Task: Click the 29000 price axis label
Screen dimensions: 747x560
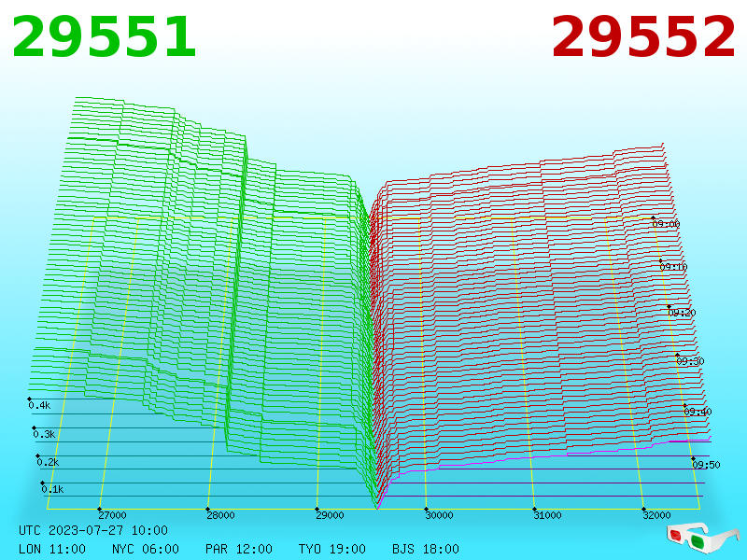Action: pos(330,515)
